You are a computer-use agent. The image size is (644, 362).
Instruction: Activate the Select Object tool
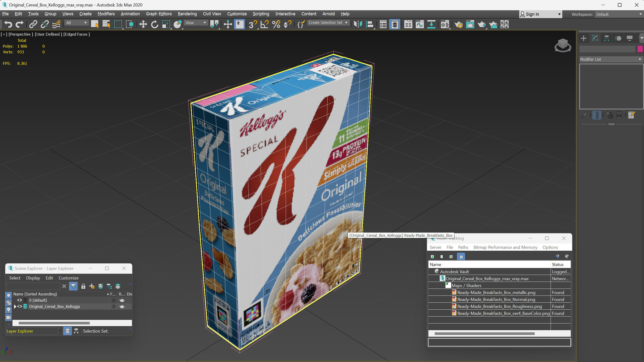pos(95,24)
